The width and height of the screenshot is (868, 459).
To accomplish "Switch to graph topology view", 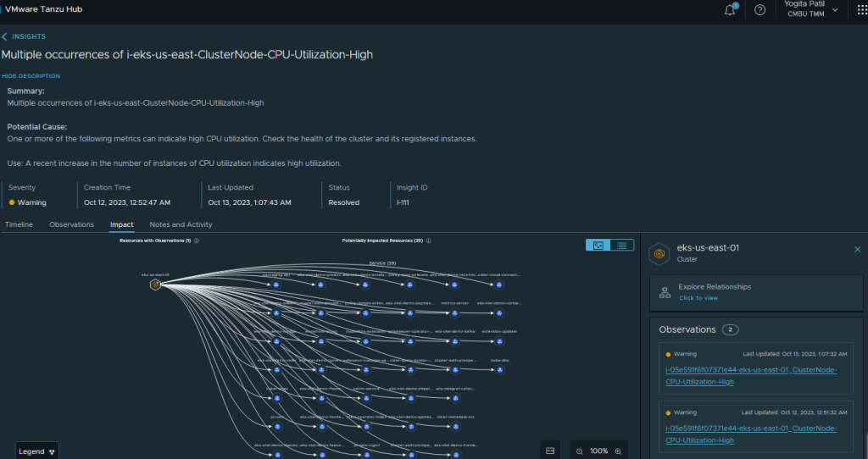I will (x=598, y=245).
